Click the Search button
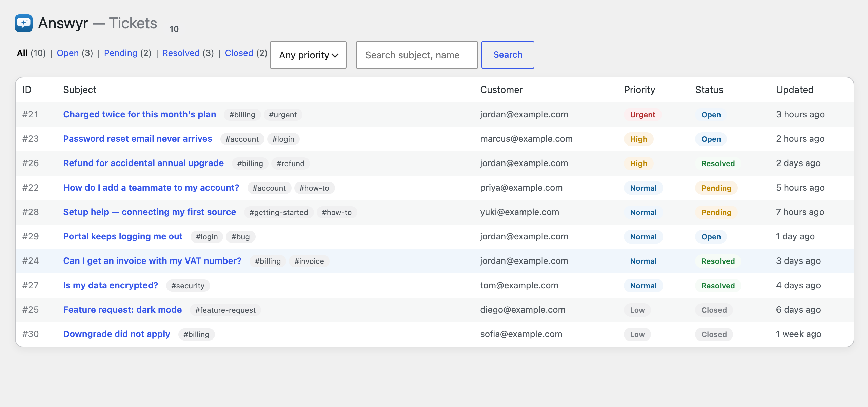The image size is (868, 407). pyautogui.click(x=508, y=55)
